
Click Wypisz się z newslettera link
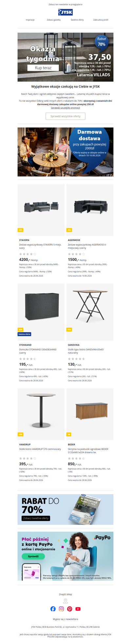pos(65,619)
